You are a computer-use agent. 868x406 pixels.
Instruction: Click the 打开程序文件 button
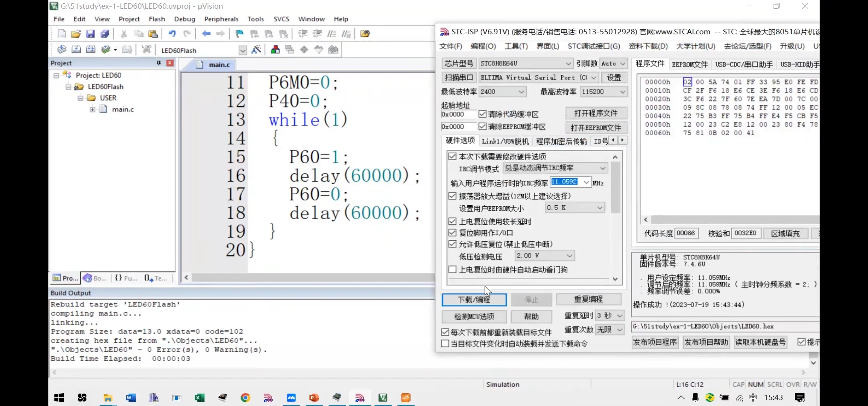pos(596,113)
